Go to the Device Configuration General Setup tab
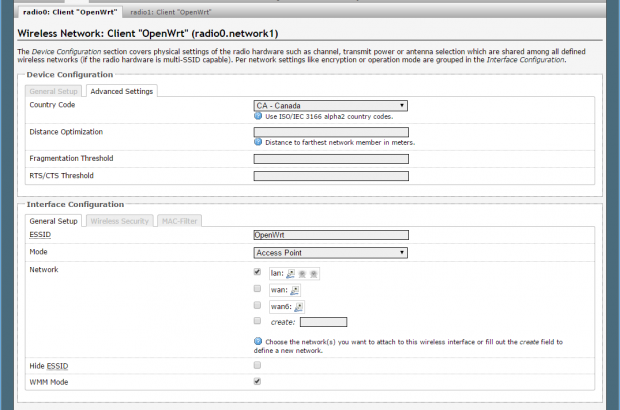Screen dimensions: 620x410 55,91
